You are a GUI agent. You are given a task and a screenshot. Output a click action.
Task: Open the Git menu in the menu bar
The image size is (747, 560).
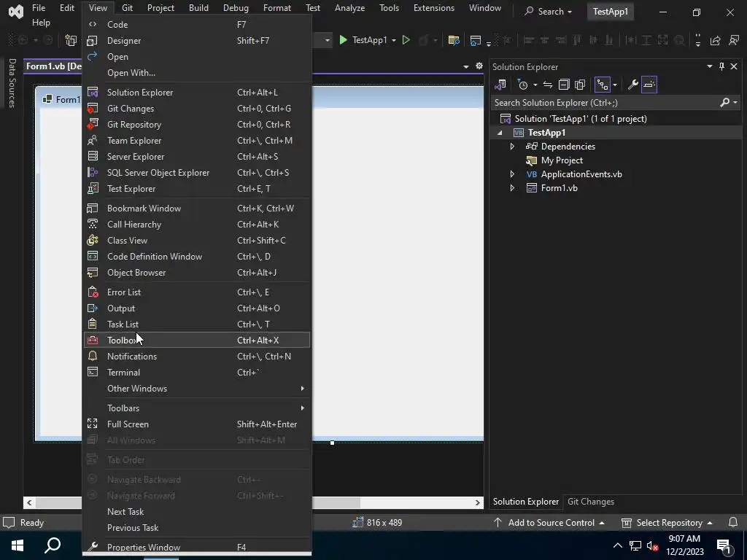point(127,8)
